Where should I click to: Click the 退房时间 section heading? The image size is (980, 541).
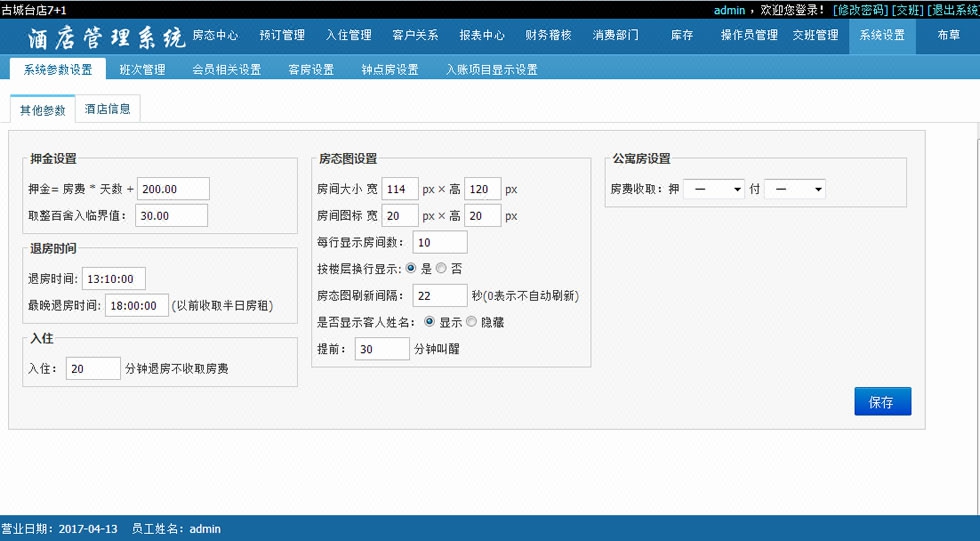tap(53, 249)
